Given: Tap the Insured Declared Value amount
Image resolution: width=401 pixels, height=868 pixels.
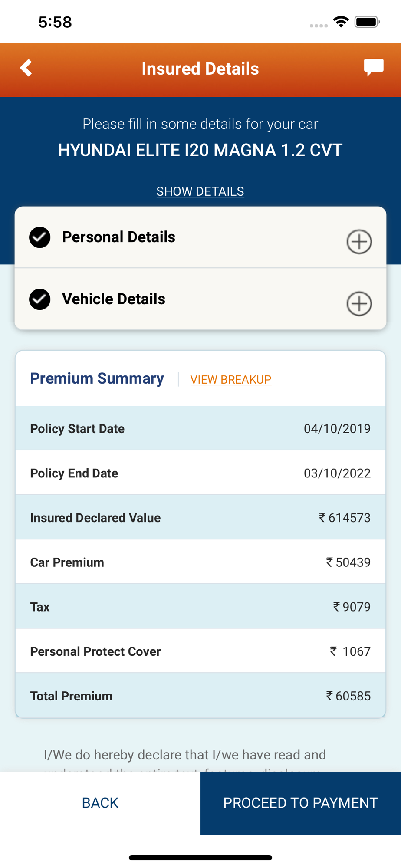Looking at the screenshot, I should [345, 518].
